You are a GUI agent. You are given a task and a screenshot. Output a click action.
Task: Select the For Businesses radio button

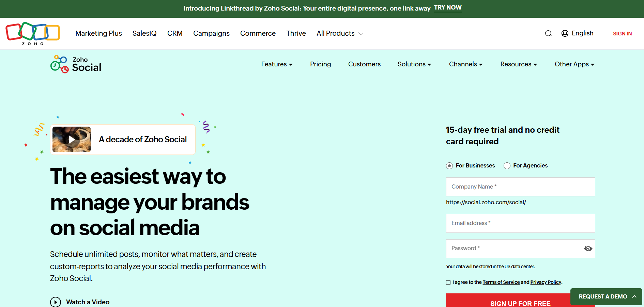(x=449, y=166)
